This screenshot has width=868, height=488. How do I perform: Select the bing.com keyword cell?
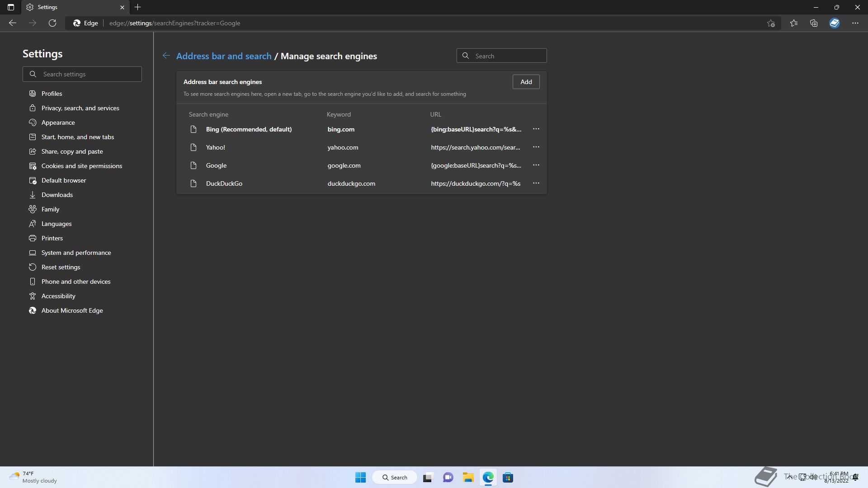[341, 129]
